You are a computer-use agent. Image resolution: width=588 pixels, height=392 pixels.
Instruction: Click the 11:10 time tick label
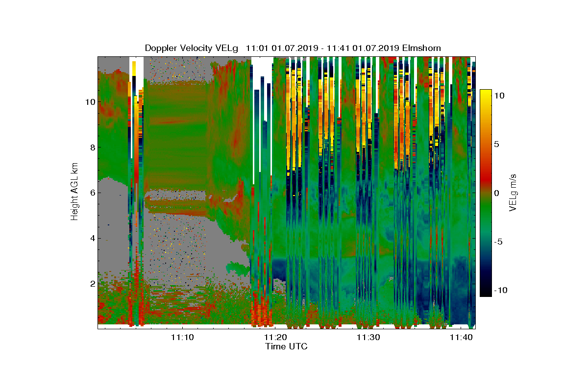click(182, 337)
